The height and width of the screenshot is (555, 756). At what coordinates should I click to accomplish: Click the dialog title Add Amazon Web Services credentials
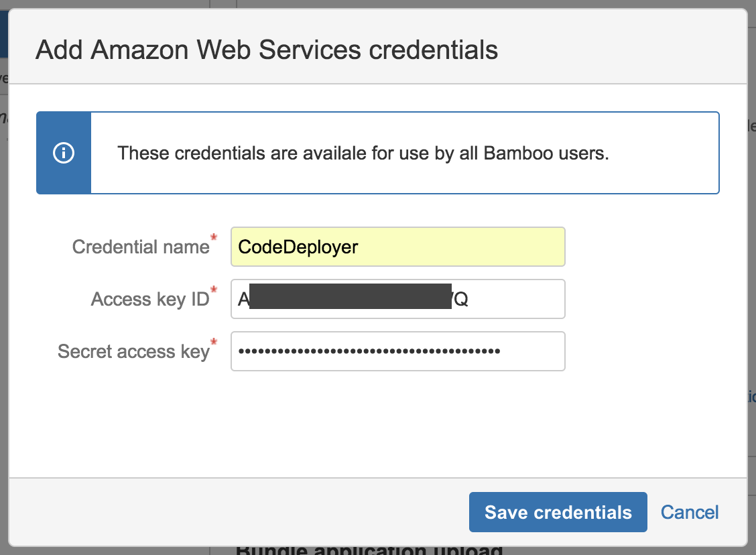click(267, 49)
